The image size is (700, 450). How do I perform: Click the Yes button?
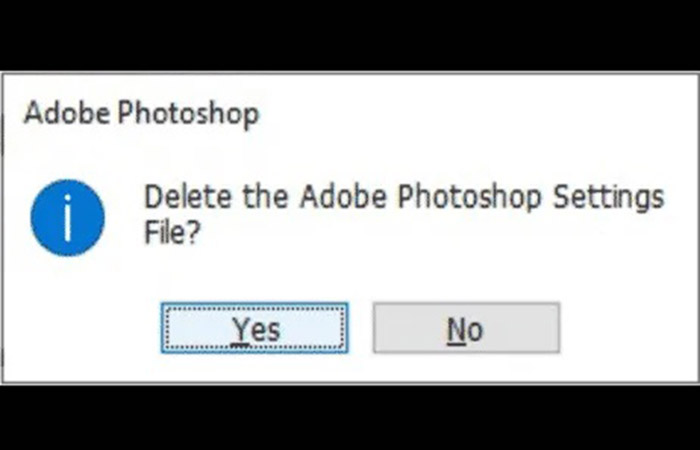tap(255, 328)
